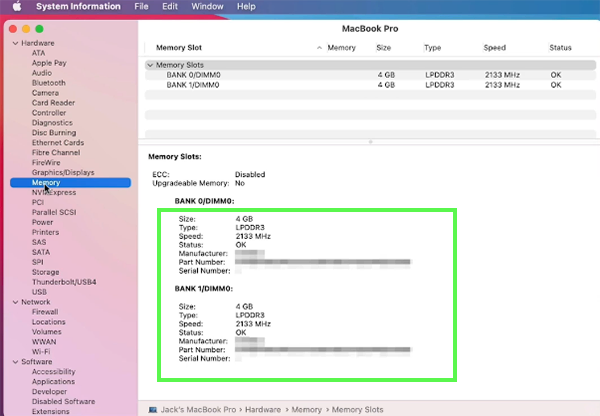Open the Apple menu

coord(17,7)
